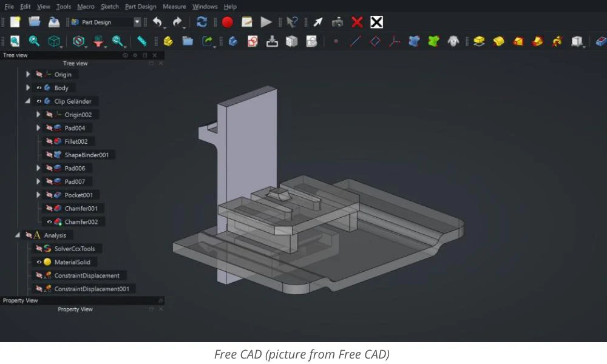Open the Measure menu
607x364 pixels.
click(x=174, y=7)
